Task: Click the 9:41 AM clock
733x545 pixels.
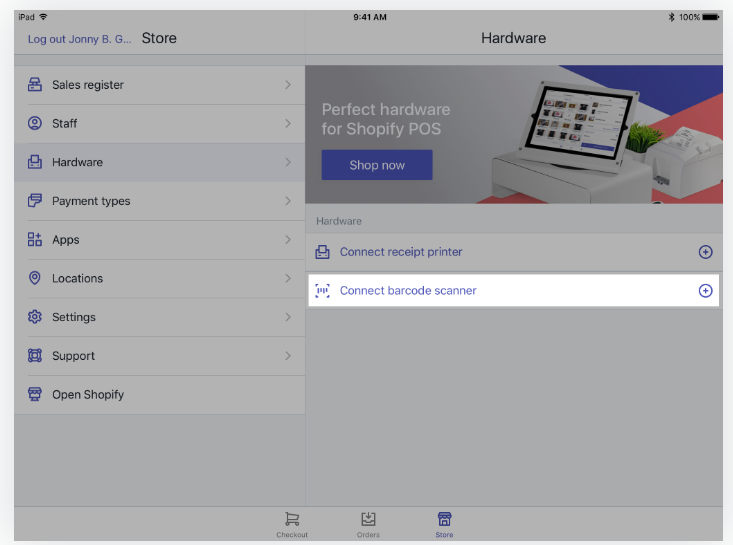Action: click(370, 17)
